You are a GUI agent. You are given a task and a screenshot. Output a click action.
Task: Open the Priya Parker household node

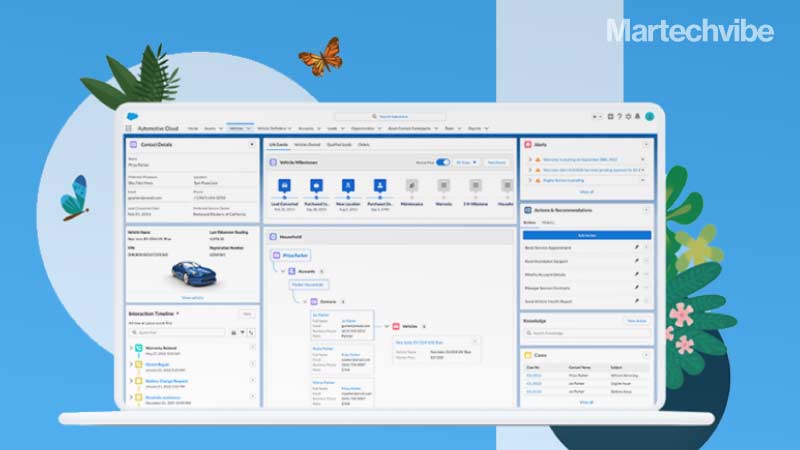pos(291,255)
